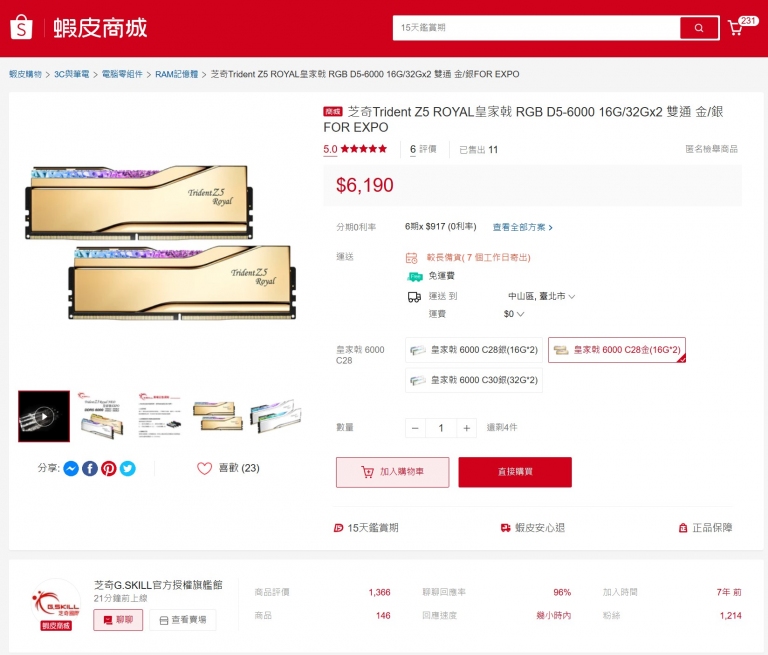The image size is (768, 655).
Task: Play the product video thumbnail
Action: tap(44, 416)
